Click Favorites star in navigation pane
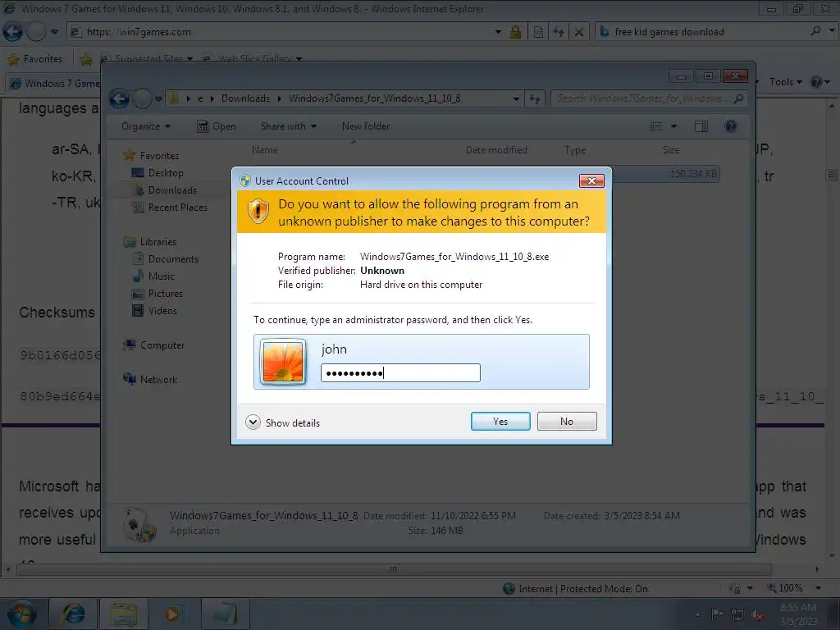 pos(129,155)
